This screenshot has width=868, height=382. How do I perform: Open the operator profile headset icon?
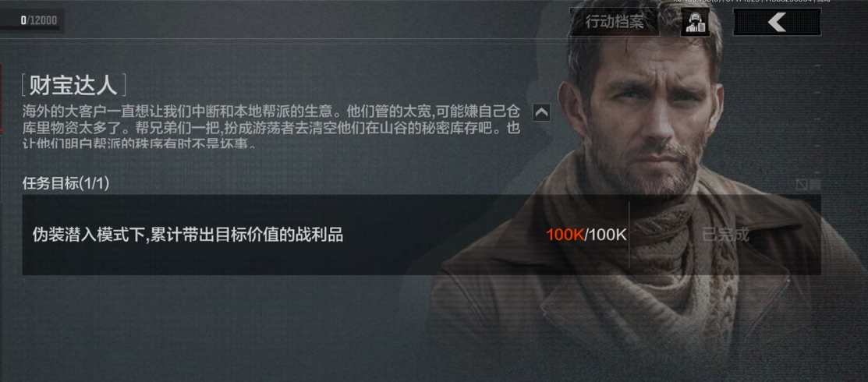click(695, 22)
